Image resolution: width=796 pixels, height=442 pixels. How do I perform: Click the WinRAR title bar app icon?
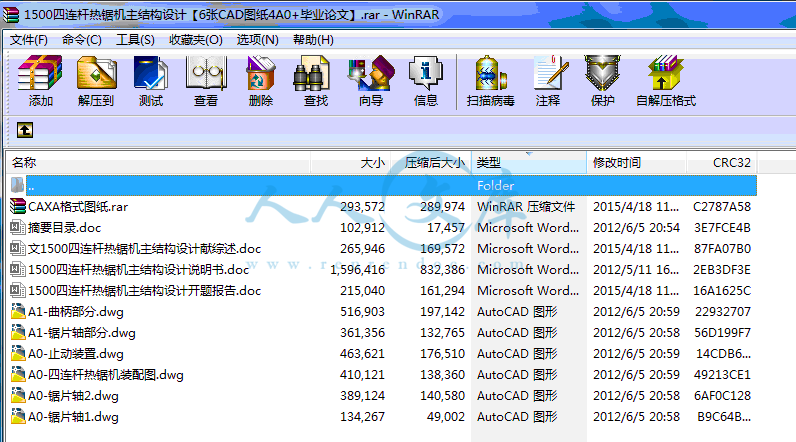11,14
